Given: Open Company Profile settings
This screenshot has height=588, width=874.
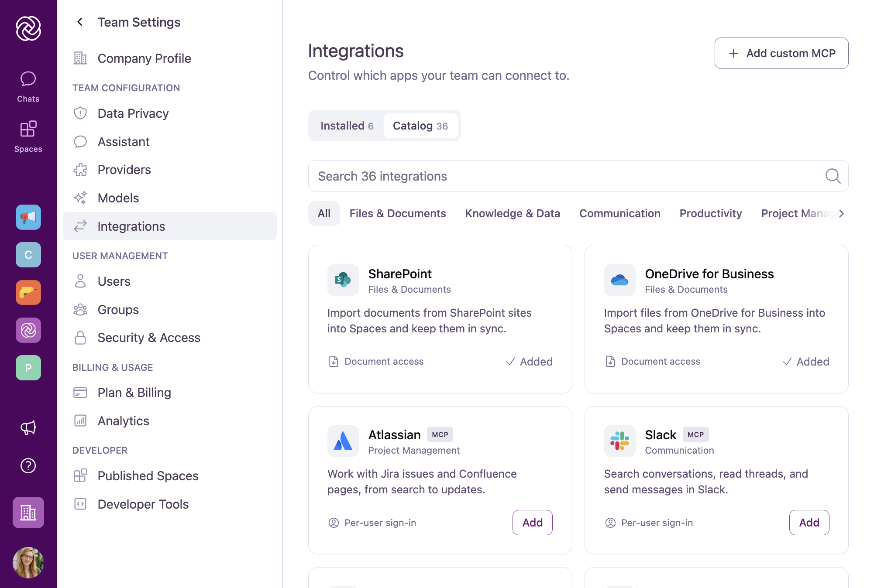Looking at the screenshot, I should [170, 58].
